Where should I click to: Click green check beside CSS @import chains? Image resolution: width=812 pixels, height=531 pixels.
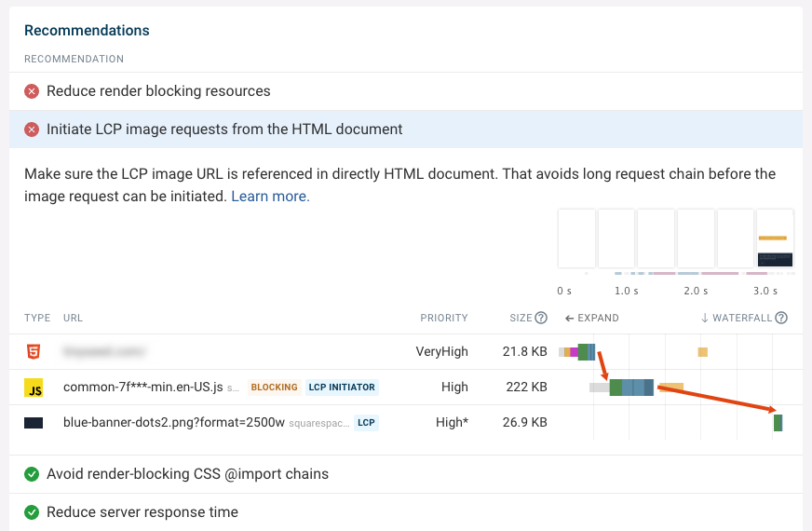32,474
